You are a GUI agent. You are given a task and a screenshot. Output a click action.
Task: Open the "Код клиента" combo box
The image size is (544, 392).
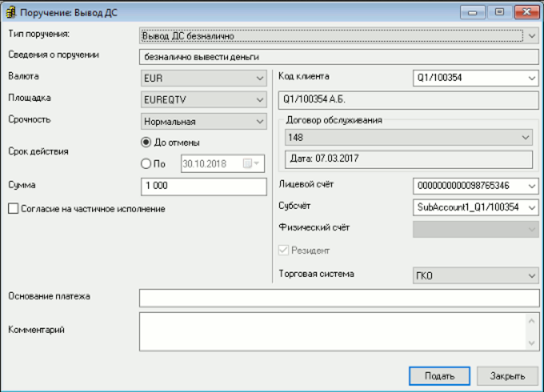[x=533, y=78]
